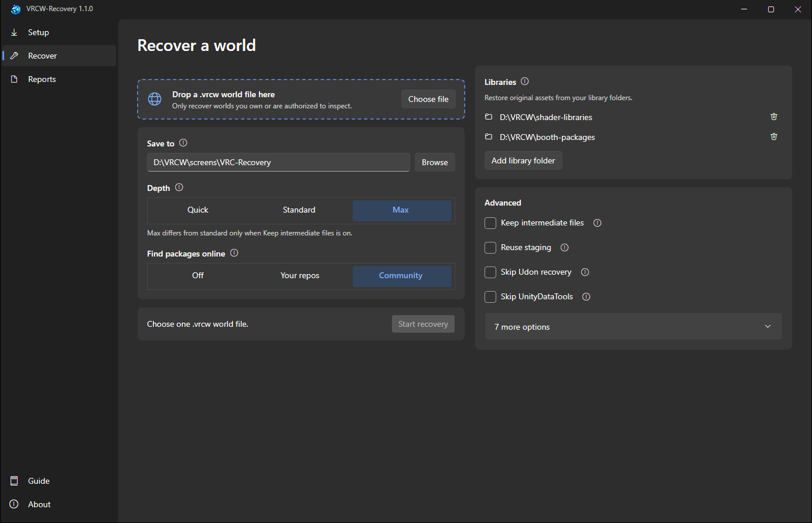Click info icon beside Keep intermediate files
This screenshot has height=523, width=812.
click(x=598, y=223)
